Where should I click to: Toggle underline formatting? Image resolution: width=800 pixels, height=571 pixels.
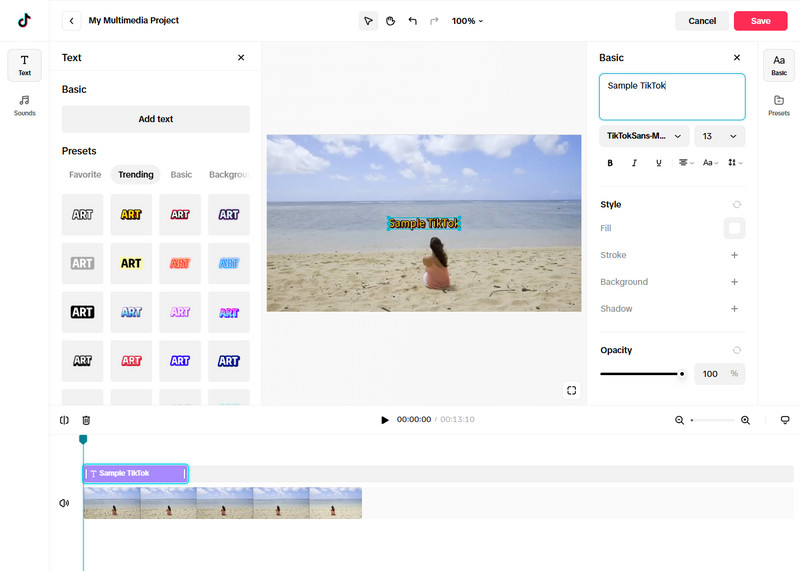click(x=659, y=163)
